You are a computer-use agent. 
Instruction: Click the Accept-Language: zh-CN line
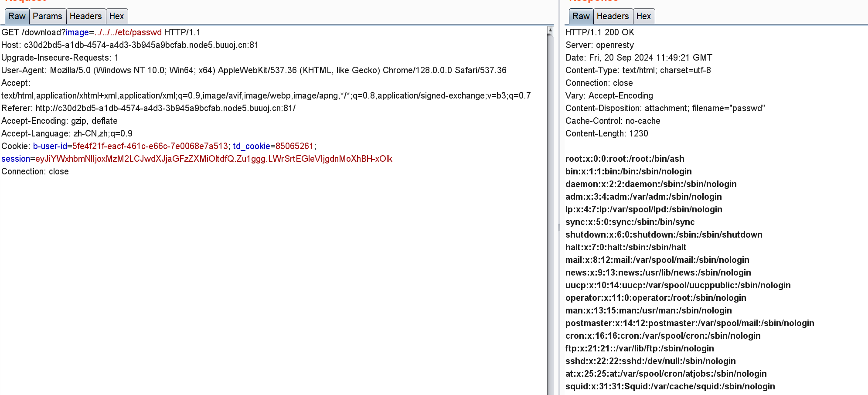(67, 133)
